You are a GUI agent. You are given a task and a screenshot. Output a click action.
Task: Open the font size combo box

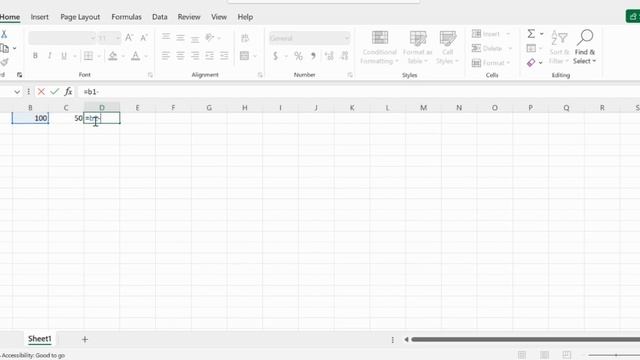[x=109, y=38]
